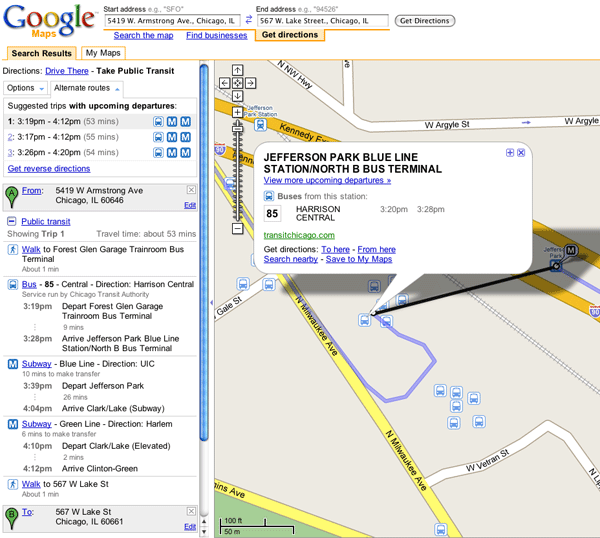Image resolution: width=600 pixels, height=538 pixels.
Task: Click 'To here' directions link
Action: click(x=336, y=249)
